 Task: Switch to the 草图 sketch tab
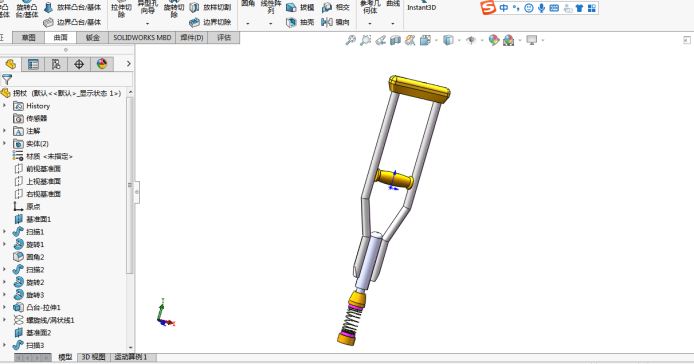(x=28, y=38)
